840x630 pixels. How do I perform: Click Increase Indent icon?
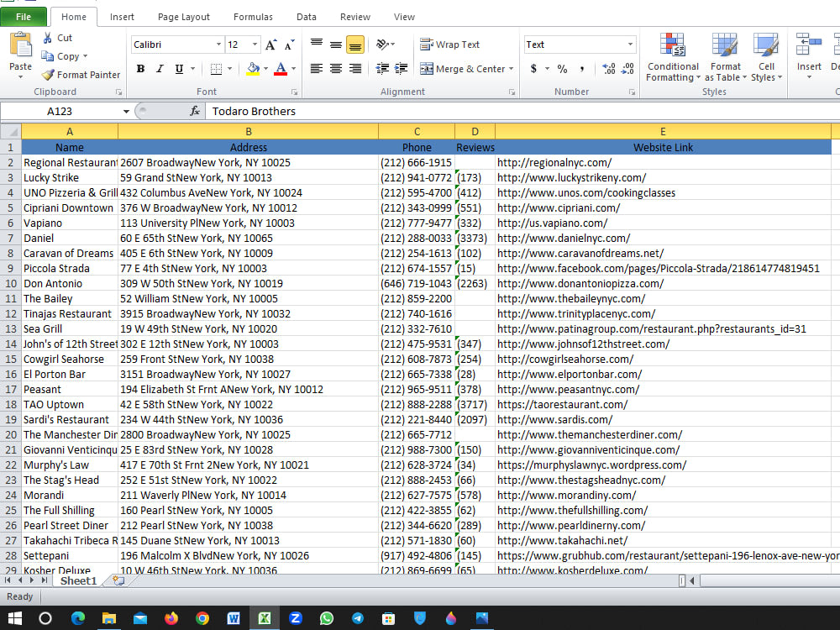click(401, 69)
